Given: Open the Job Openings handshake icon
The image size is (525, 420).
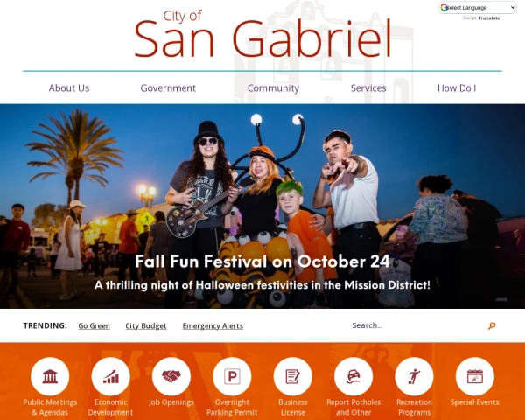Looking at the screenshot, I should pos(171,376).
